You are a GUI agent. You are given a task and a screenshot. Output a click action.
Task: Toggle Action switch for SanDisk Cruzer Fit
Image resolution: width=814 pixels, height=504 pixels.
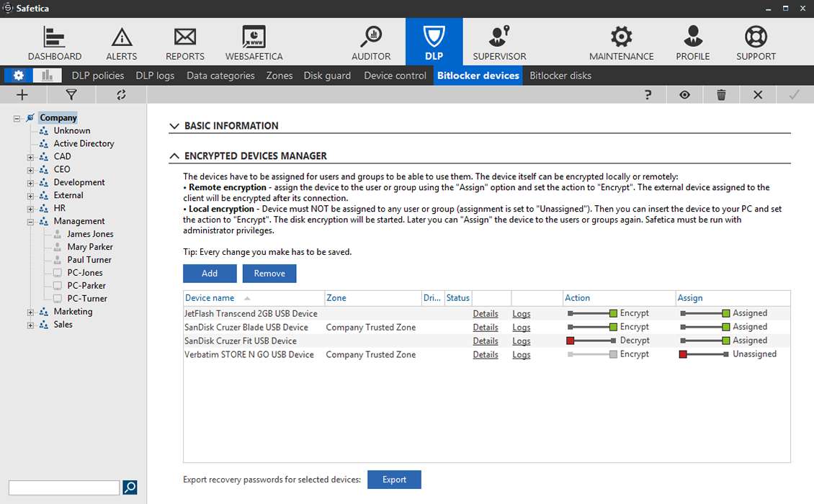point(592,341)
